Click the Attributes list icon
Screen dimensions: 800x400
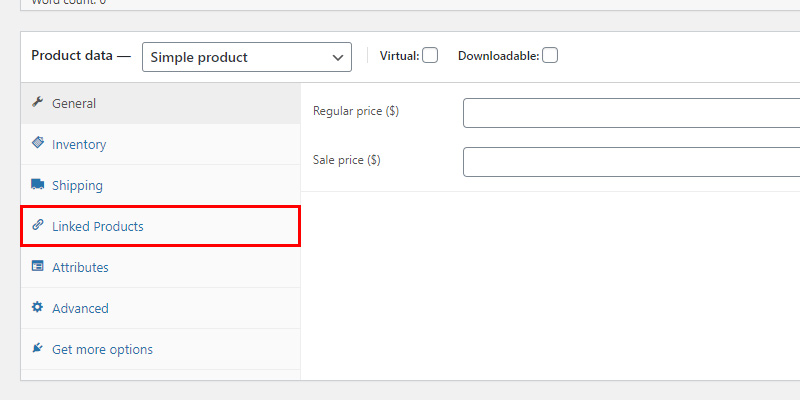[x=37, y=266]
